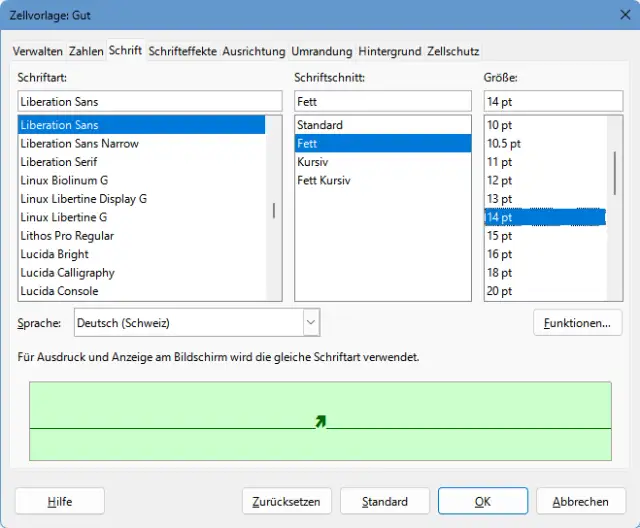Open the Ausrichtung tab

(x=253, y=51)
